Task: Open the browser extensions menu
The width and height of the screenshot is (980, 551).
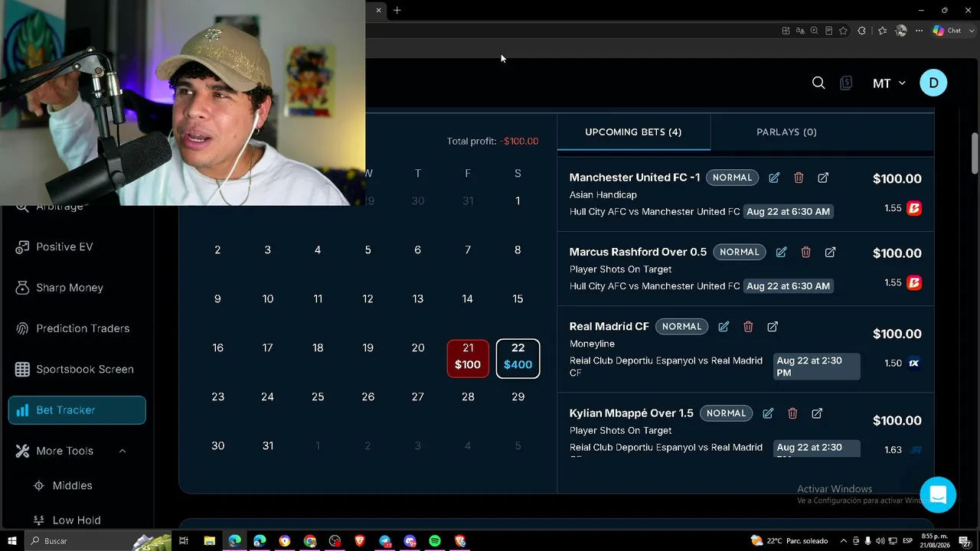Action: pyautogui.click(x=861, y=31)
